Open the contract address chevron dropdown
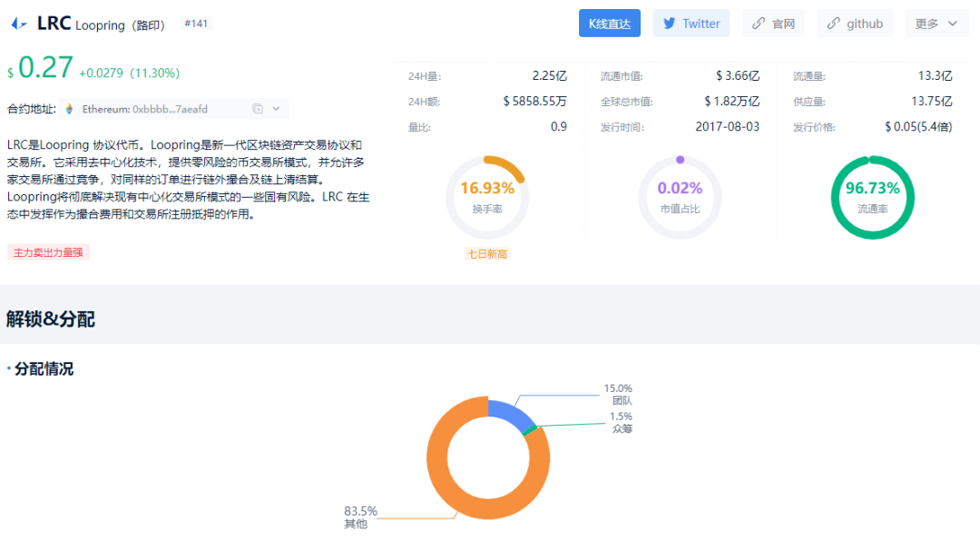980x550 pixels. (x=276, y=109)
